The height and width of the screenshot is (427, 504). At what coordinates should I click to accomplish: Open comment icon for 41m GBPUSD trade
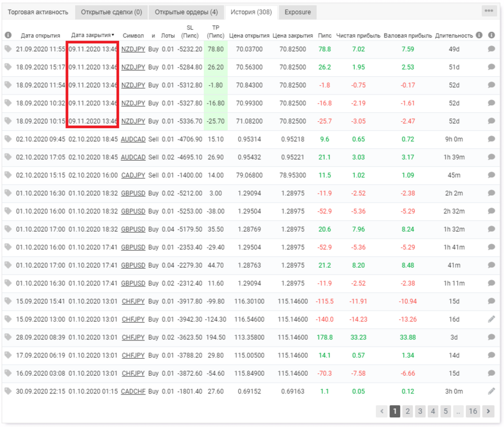click(x=491, y=265)
